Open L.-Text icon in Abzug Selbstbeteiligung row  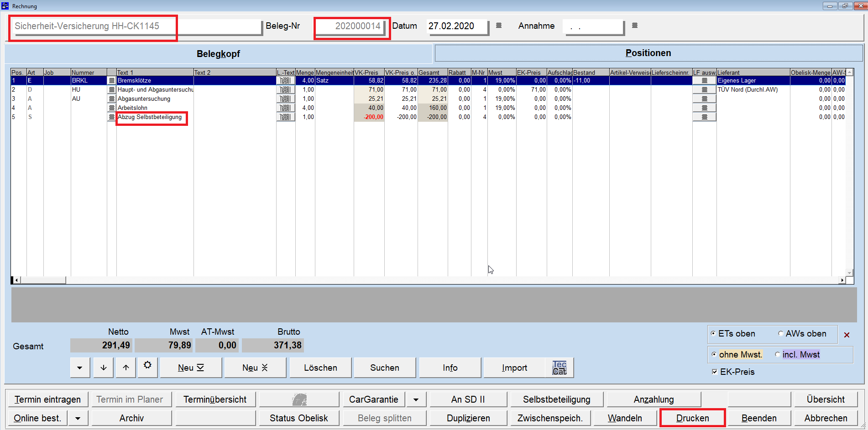coord(286,117)
